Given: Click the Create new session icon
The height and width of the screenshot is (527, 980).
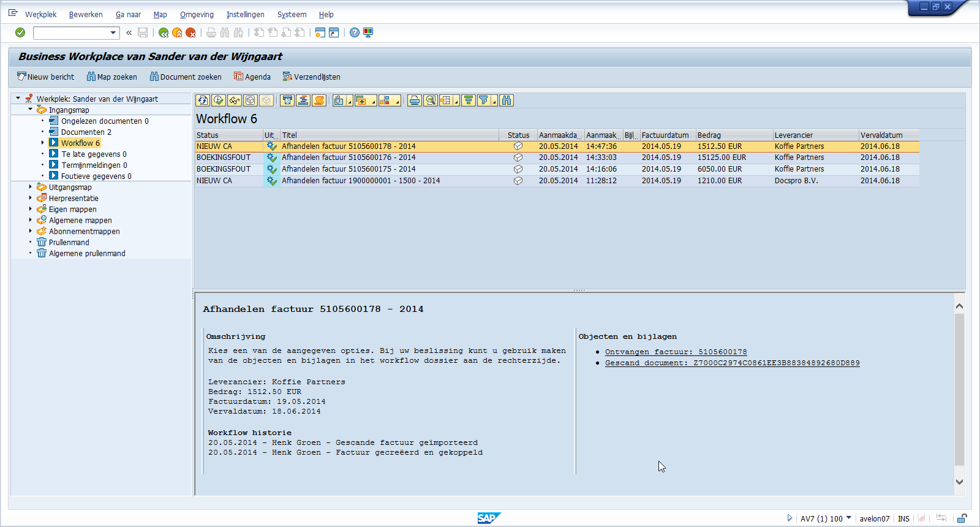Looking at the screenshot, I should click(x=320, y=32).
